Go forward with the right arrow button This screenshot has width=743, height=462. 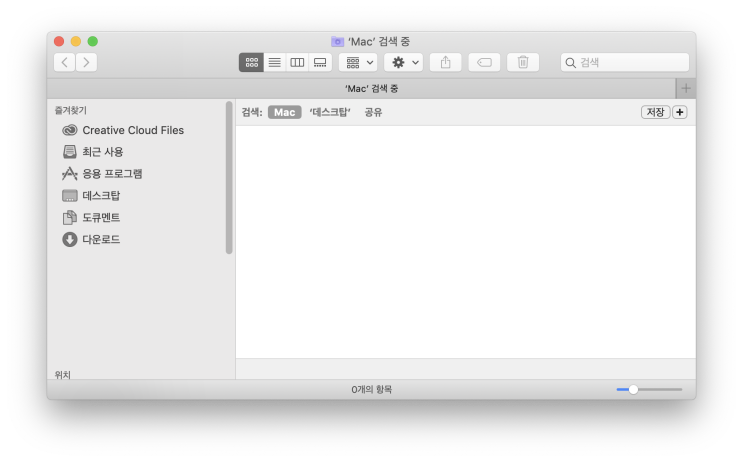(x=86, y=62)
